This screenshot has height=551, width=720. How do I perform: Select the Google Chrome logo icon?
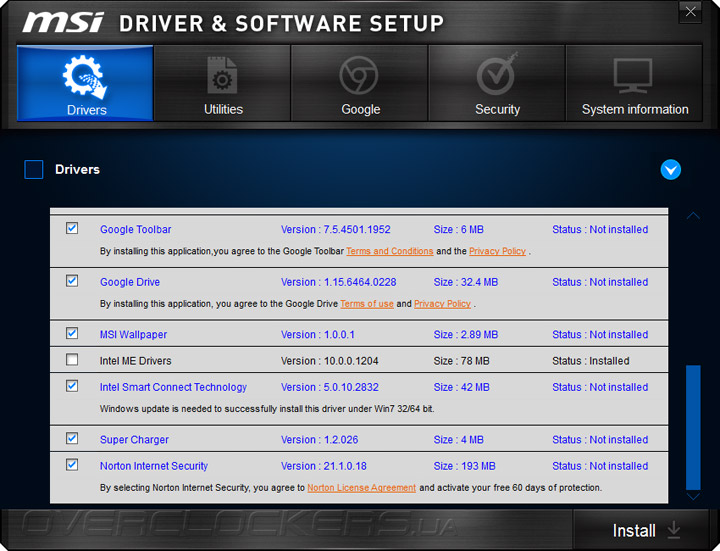pyautogui.click(x=359, y=76)
